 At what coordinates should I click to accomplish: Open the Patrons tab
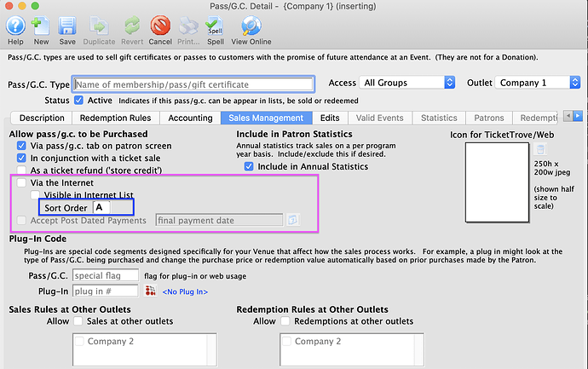coord(489,118)
